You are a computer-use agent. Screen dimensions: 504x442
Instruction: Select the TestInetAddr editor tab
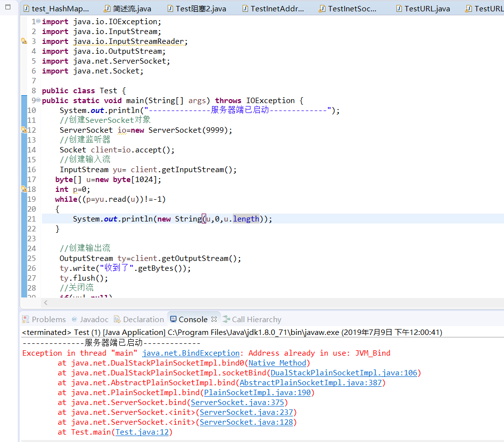click(x=273, y=9)
